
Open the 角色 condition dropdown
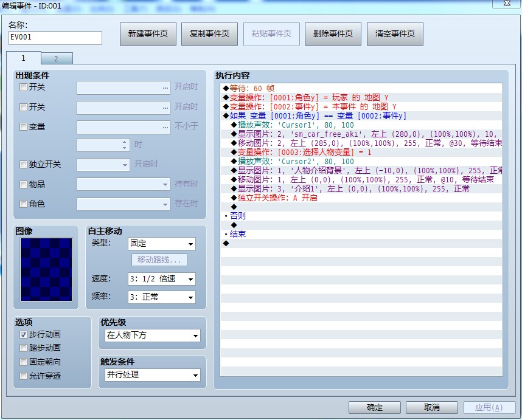(x=123, y=204)
